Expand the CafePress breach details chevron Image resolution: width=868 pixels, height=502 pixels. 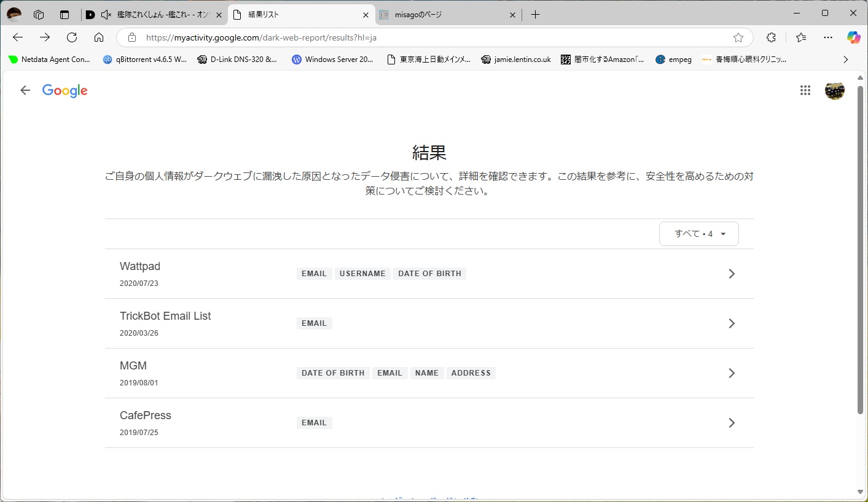(x=731, y=423)
